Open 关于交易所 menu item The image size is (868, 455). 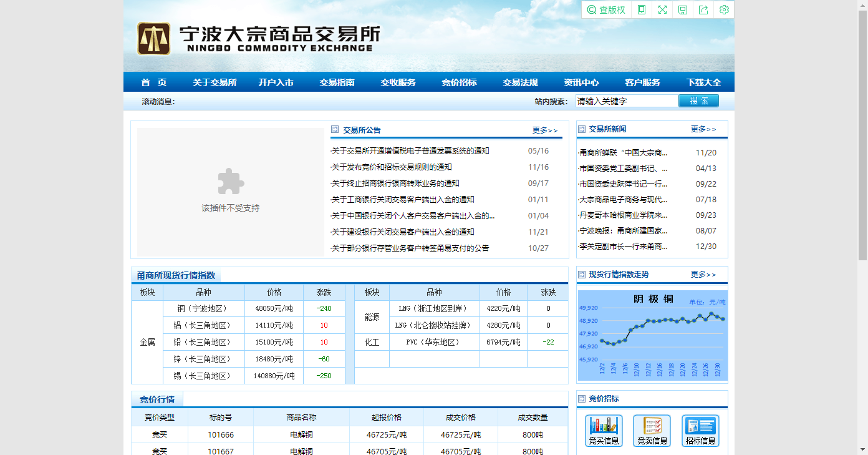pos(215,82)
